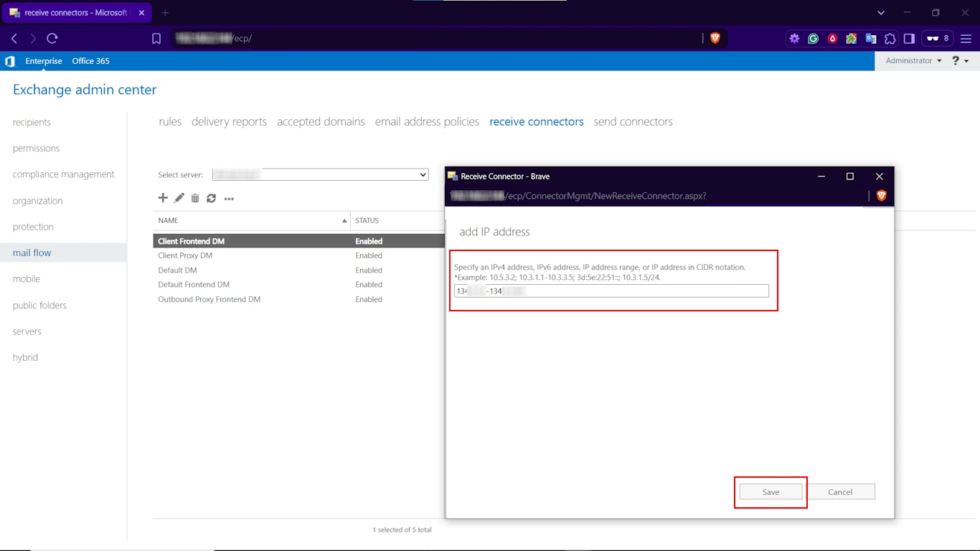The image size is (980, 551).
Task: Click the Brave Shields lion icon in address bar
Action: tap(715, 39)
